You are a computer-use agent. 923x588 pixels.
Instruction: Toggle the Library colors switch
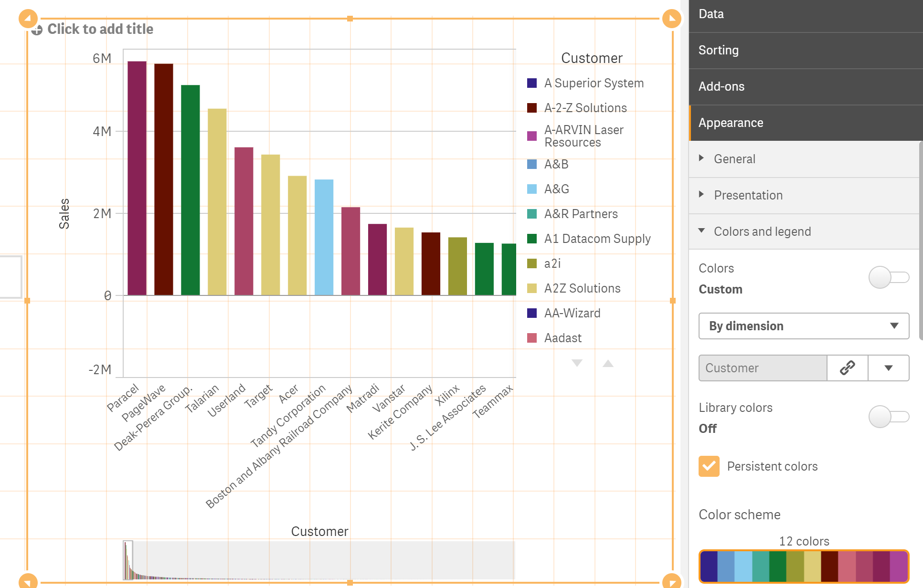[x=889, y=417]
